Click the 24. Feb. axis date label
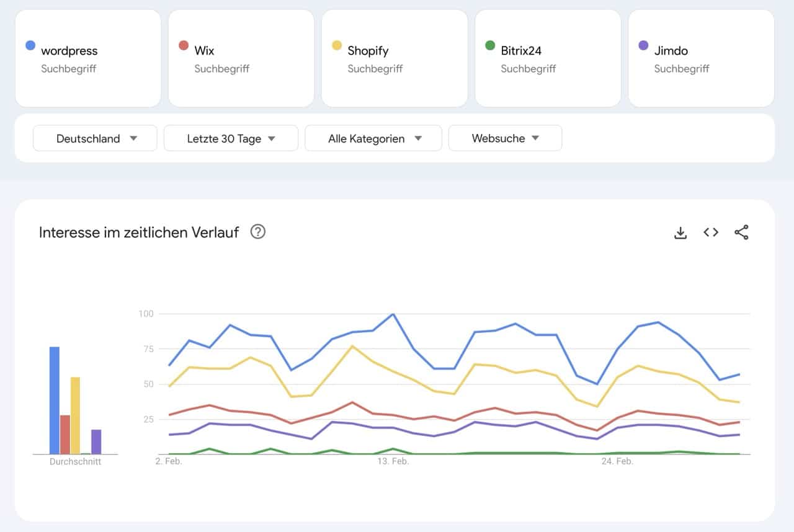The width and height of the screenshot is (794, 532). coord(617,462)
